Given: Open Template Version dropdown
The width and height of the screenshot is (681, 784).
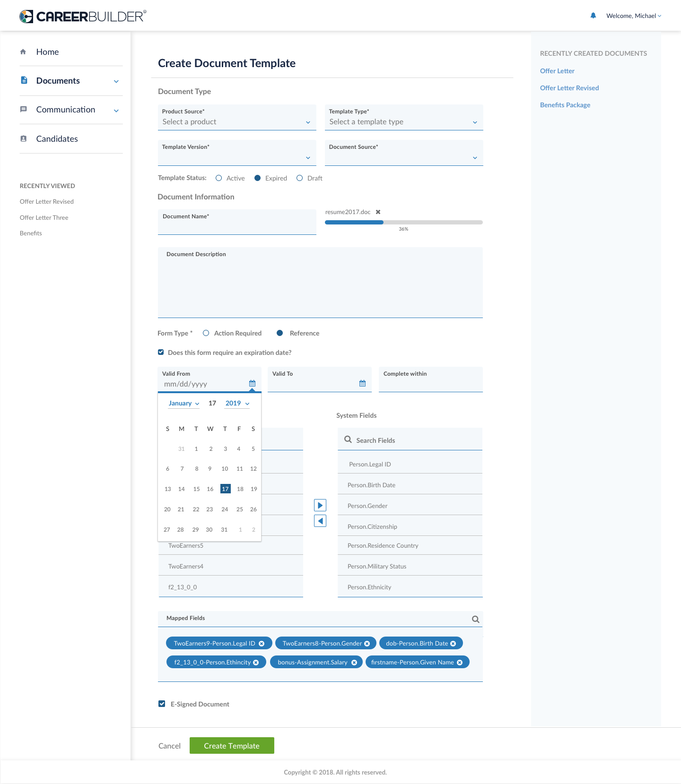Looking at the screenshot, I should coord(237,153).
